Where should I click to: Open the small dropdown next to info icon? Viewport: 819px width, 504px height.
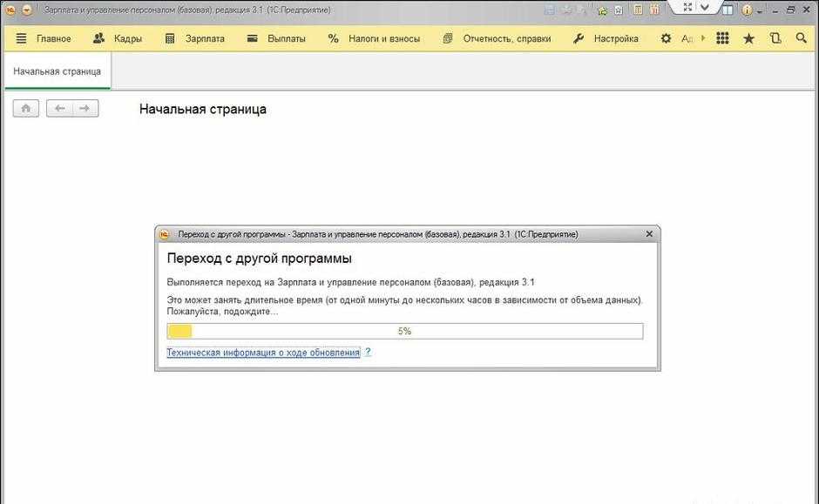point(760,11)
